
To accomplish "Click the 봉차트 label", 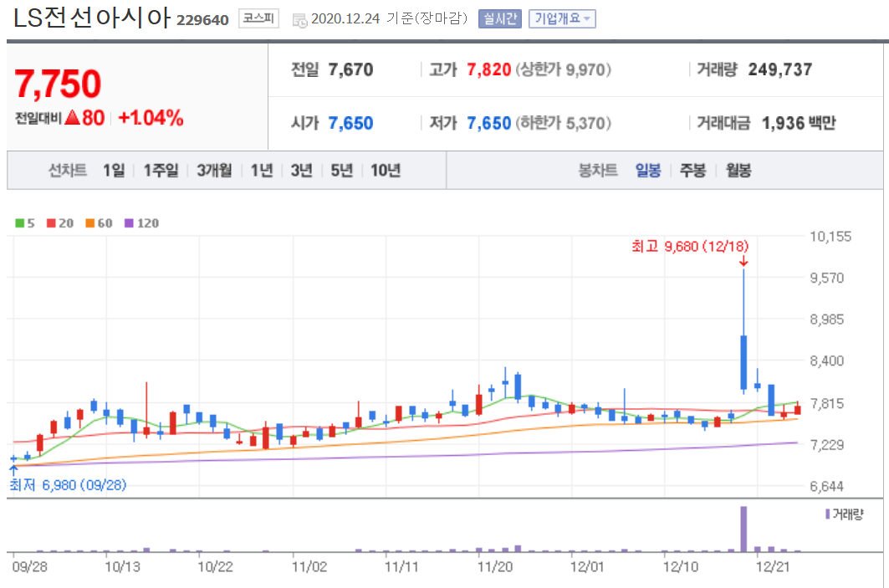I will (x=598, y=170).
